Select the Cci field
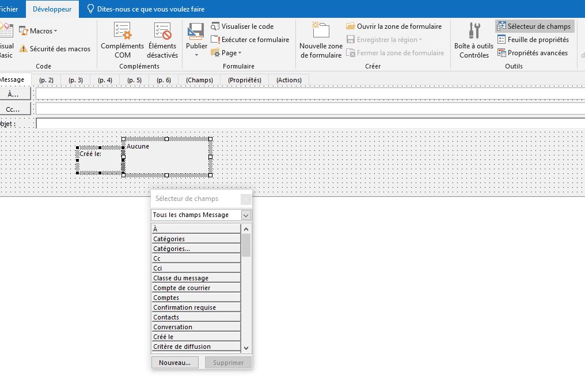The width and height of the screenshot is (585, 392). [196, 268]
